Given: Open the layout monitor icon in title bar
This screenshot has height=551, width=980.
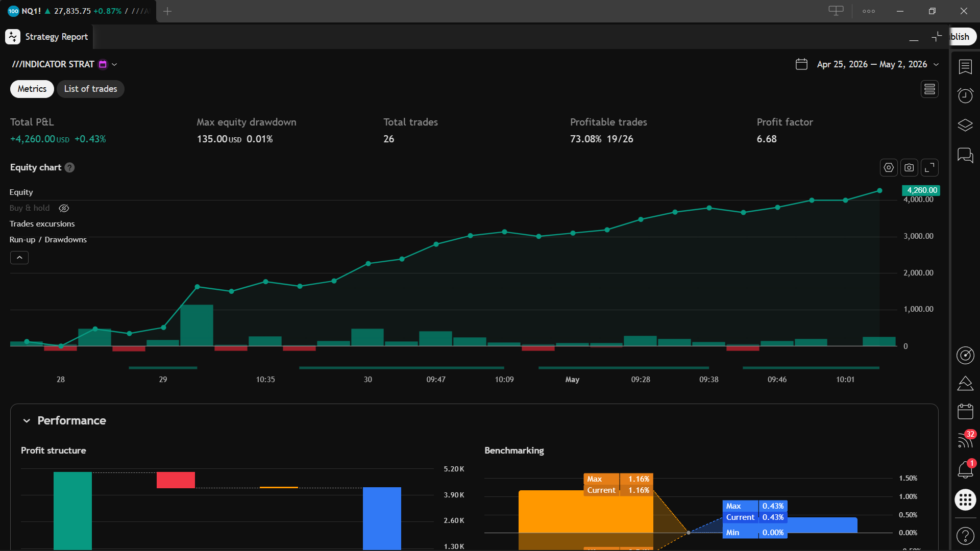Looking at the screenshot, I should 836,11.
